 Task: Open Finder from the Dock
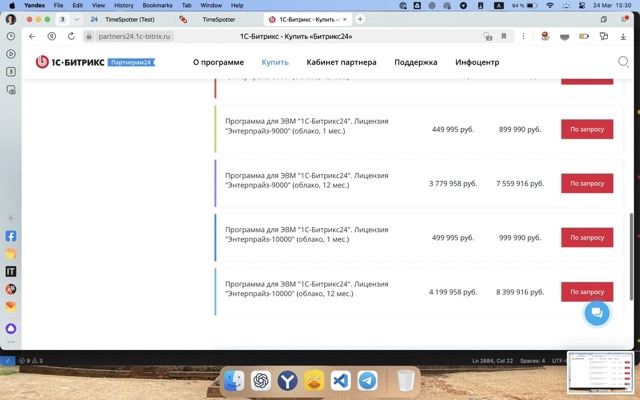pos(234,381)
